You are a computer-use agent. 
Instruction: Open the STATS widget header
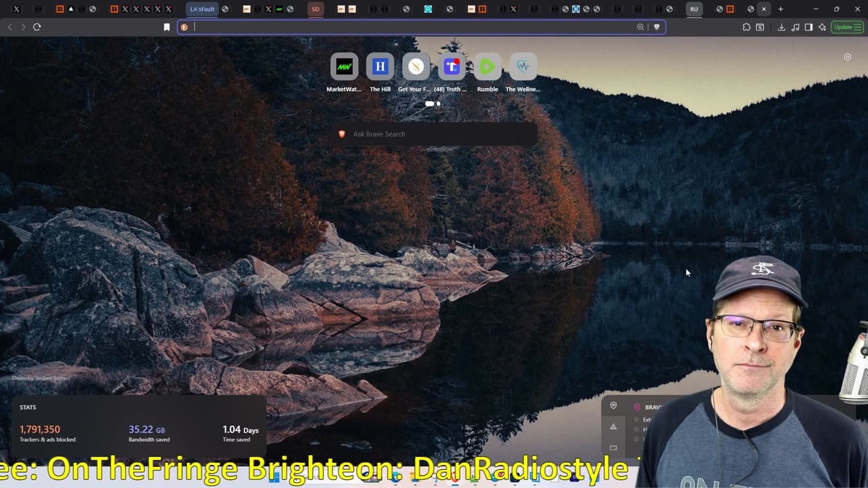click(x=28, y=407)
